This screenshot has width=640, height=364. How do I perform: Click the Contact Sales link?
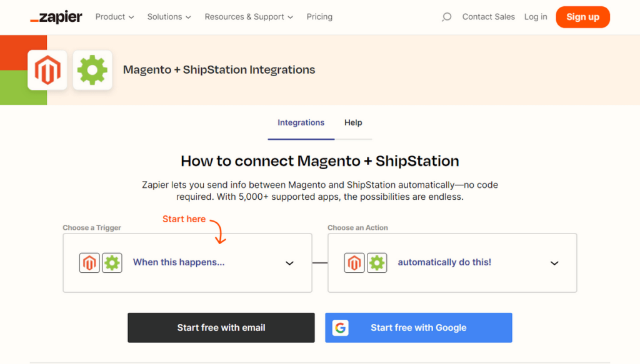(488, 17)
